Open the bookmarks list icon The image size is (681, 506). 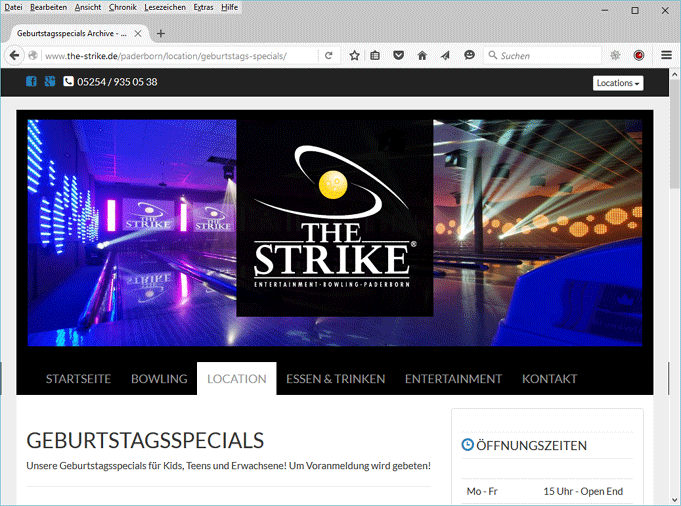pos(375,56)
